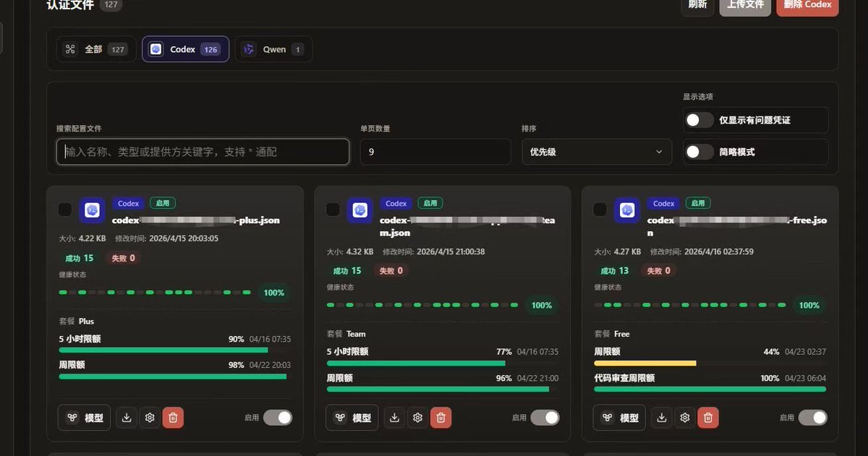Click the 上传文件 button
Image resolution: width=868 pixels, height=456 pixels.
[745, 5]
